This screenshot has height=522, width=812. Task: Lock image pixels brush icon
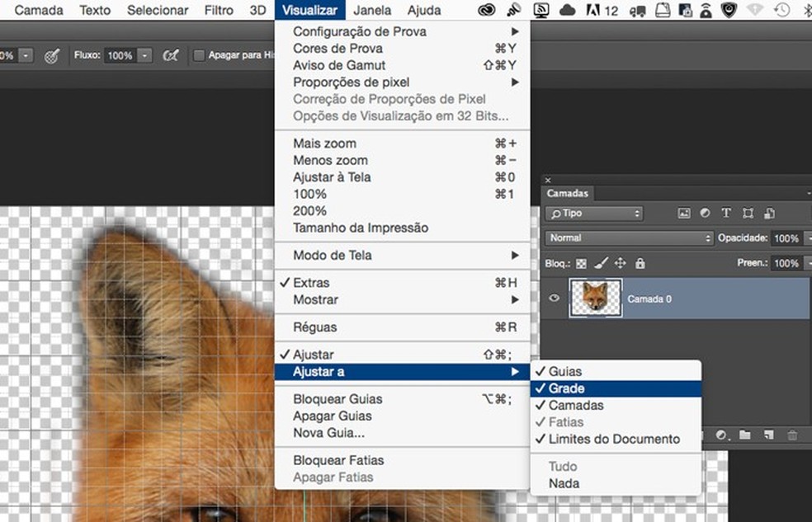pos(601,263)
